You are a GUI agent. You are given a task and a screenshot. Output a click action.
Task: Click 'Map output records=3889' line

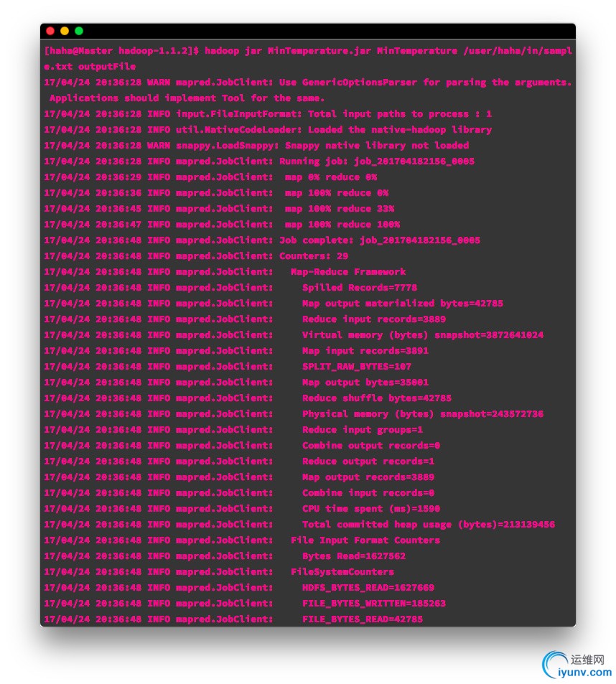point(240,477)
